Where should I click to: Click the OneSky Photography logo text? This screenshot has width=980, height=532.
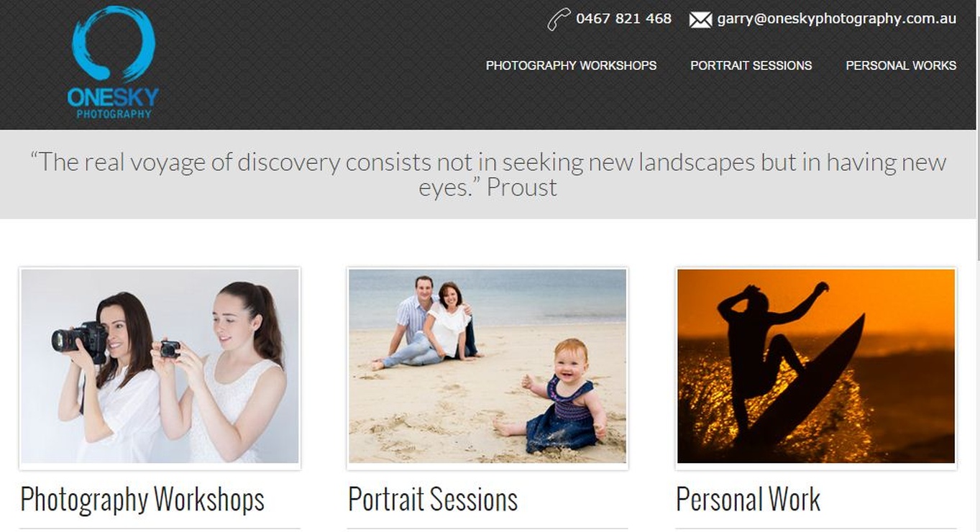point(113,103)
